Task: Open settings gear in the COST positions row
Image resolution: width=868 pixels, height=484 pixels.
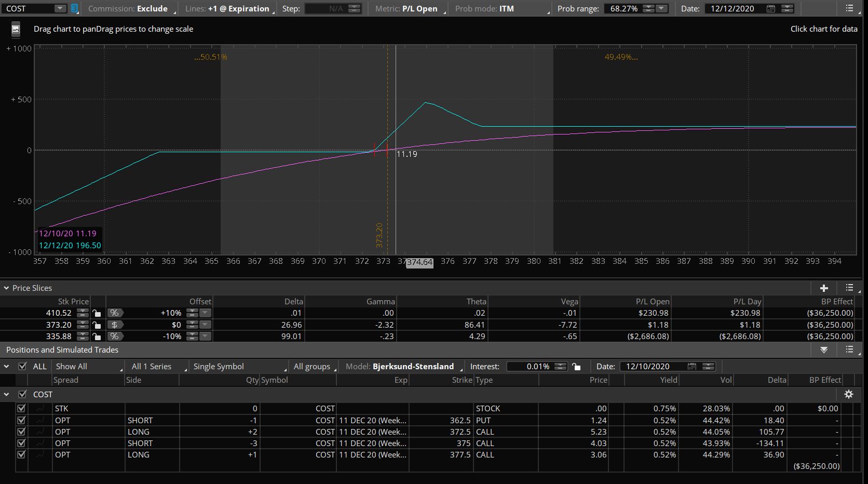Action: click(849, 394)
